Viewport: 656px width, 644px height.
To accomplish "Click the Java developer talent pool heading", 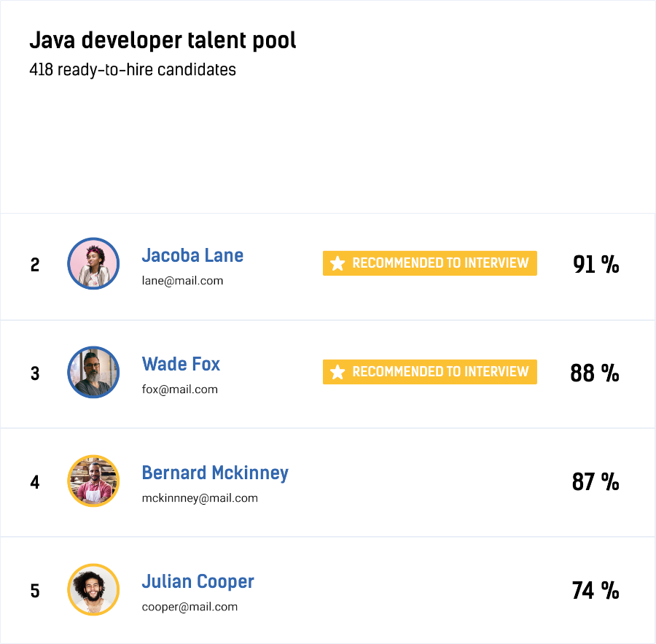I will pyautogui.click(x=163, y=39).
